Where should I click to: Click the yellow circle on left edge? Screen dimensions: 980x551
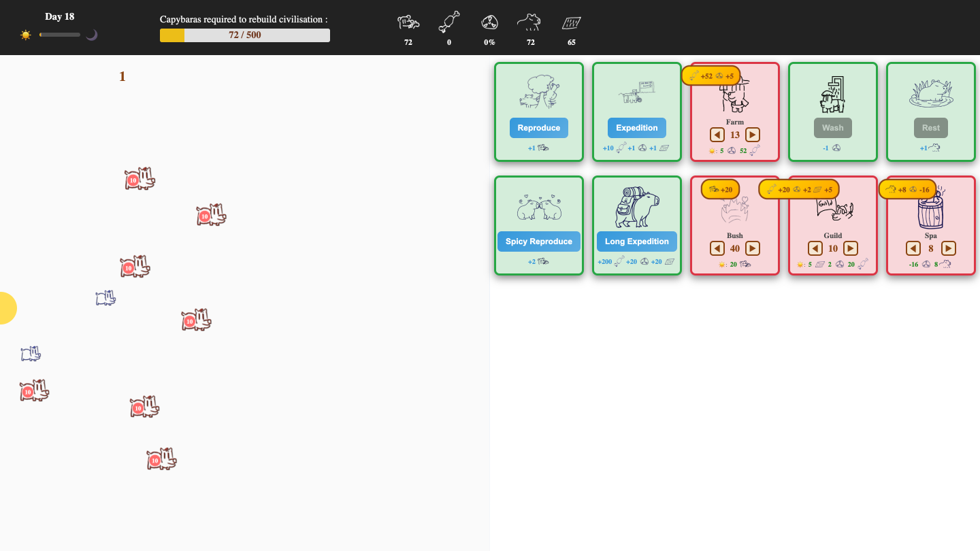[x=5, y=308]
